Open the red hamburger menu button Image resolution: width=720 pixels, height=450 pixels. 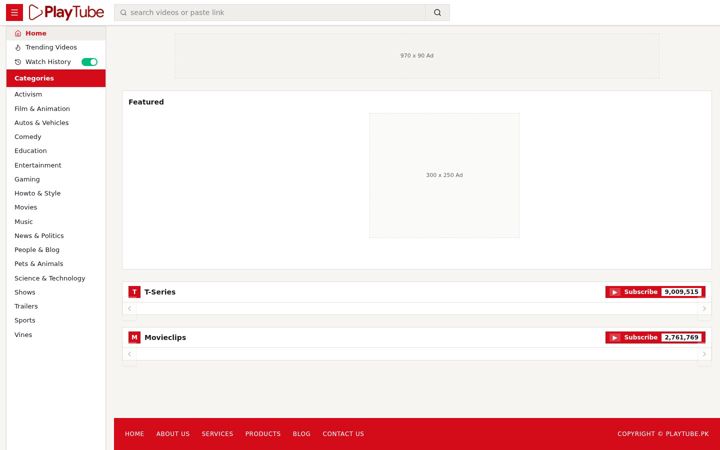click(14, 12)
